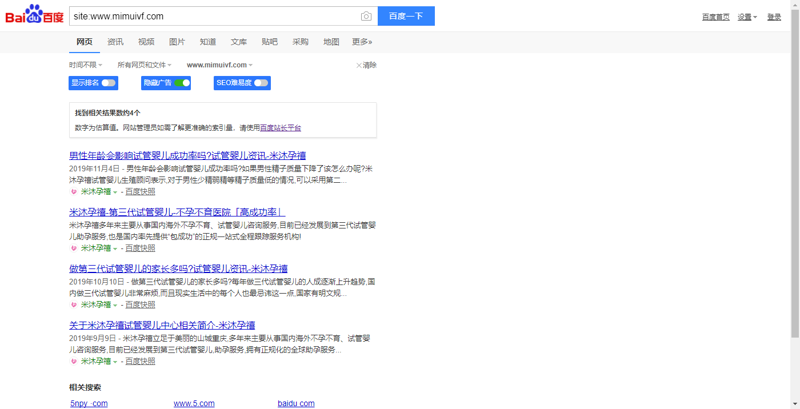Open 百度快照 for the first result

click(140, 191)
